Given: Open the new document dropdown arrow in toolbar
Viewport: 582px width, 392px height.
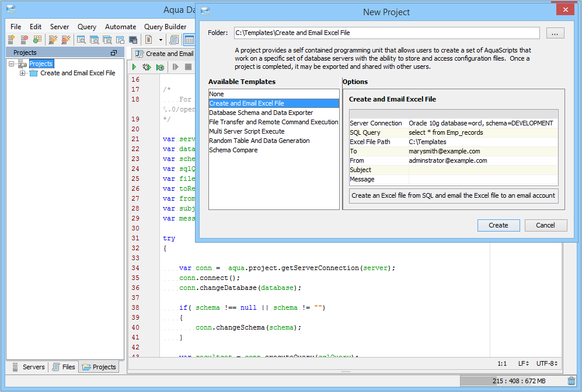Looking at the screenshot, I should [161, 40].
